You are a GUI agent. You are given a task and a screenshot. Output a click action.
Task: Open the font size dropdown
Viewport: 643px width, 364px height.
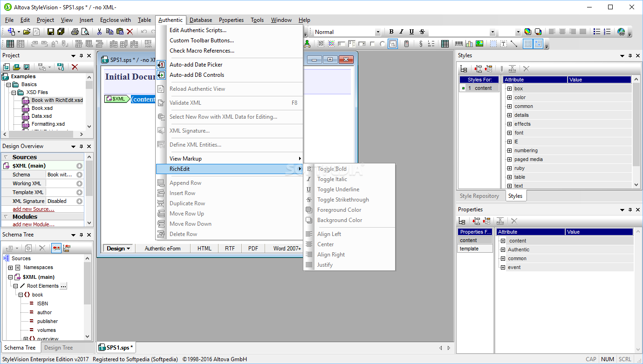click(518, 32)
